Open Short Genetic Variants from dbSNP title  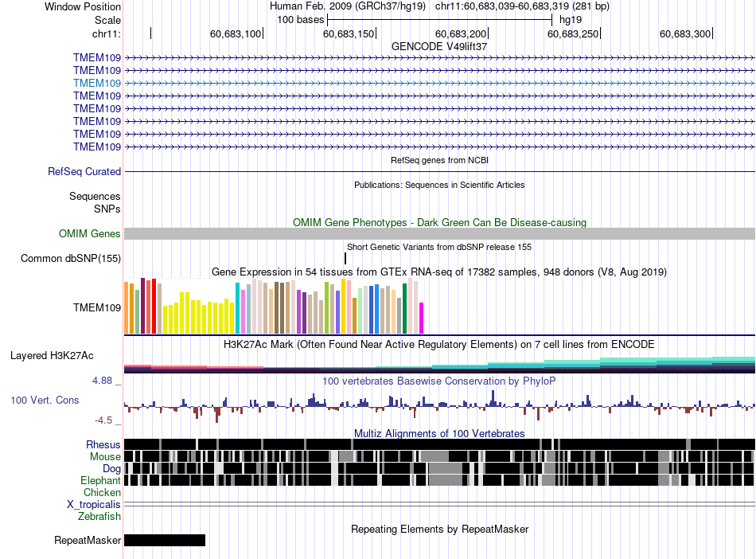pos(439,247)
